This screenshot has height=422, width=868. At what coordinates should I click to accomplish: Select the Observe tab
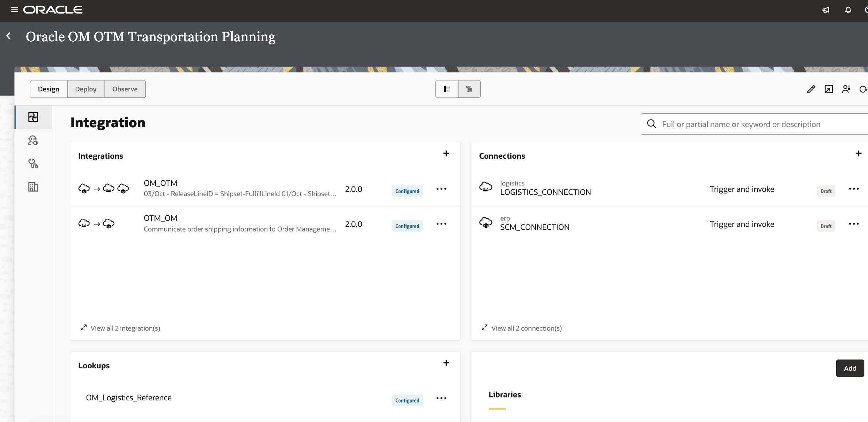tap(125, 89)
